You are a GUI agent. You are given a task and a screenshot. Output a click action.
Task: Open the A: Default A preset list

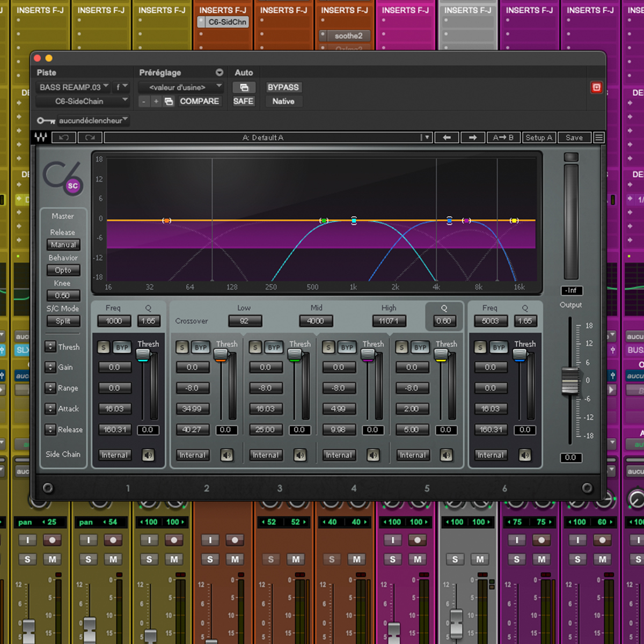point(268,137)
